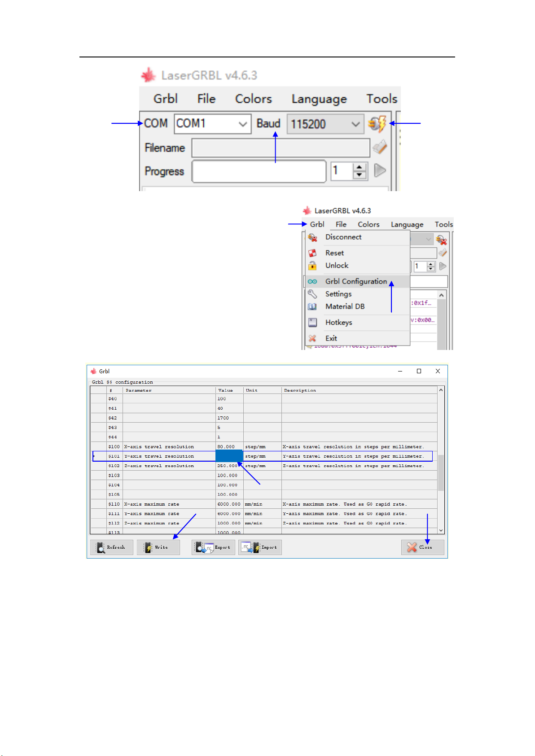535x756 pixels.
Task: Click the Filename field in the COM1 window
Action: click(x=281, y=148)
